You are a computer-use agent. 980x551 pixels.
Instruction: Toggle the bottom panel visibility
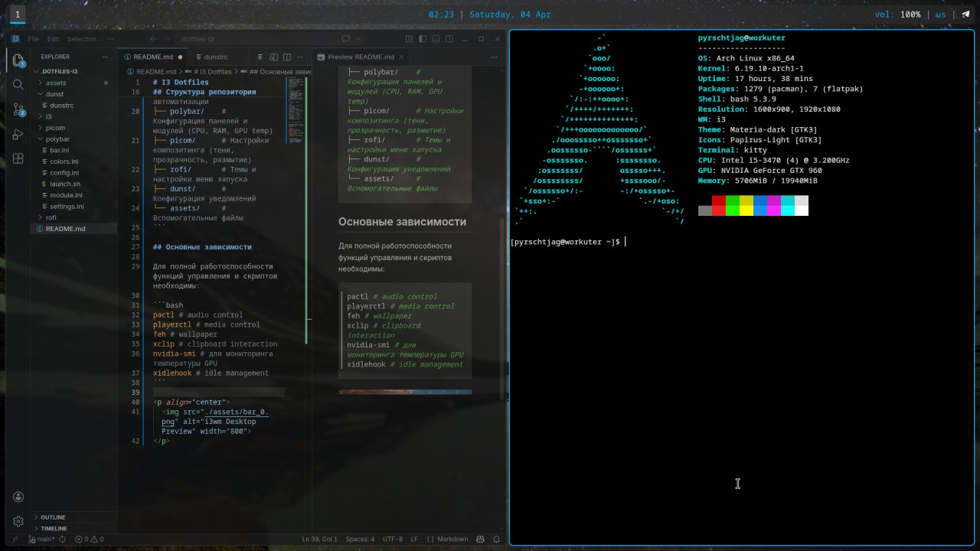click(436, 39)
